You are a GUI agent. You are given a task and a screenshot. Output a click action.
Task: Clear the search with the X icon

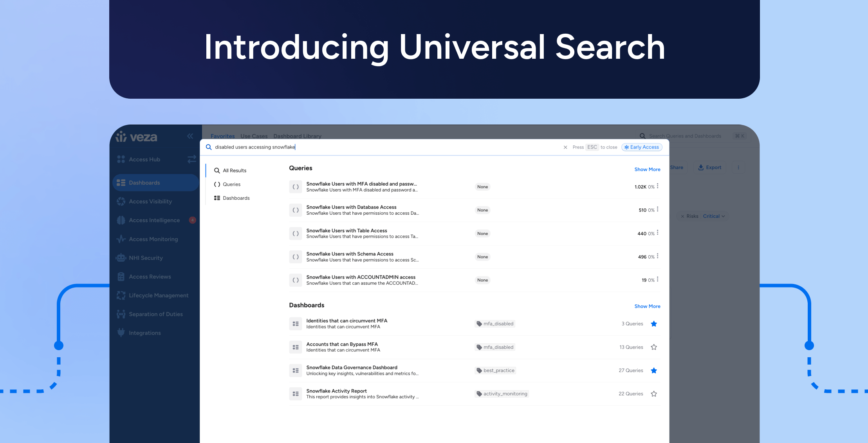(x=565, y=147)
